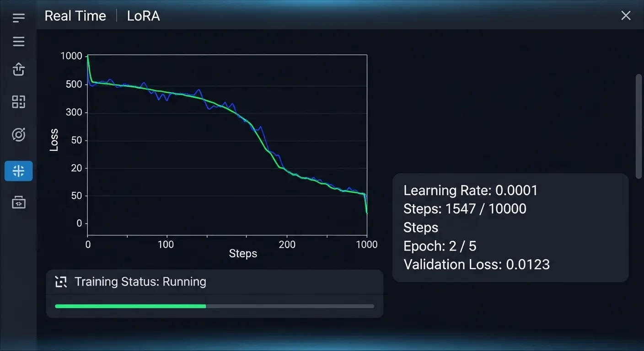Open the hamburger menu in the sidebar

18,42
